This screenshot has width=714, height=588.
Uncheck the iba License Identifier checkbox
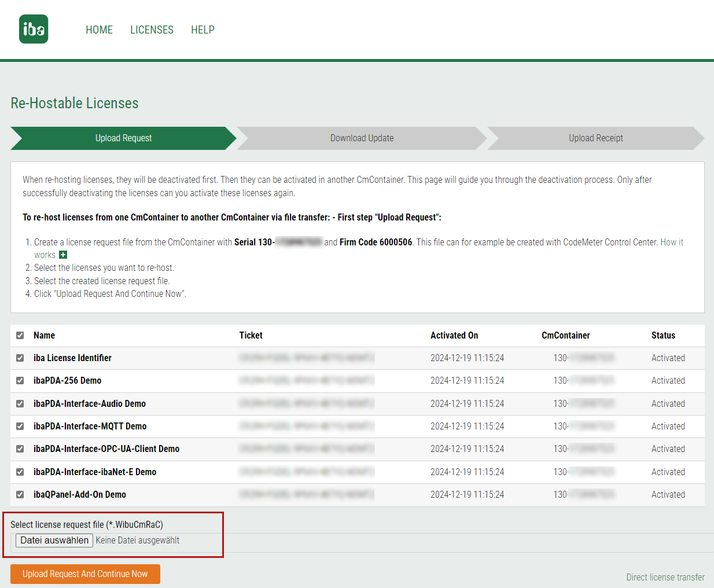(x=20, y=358)
